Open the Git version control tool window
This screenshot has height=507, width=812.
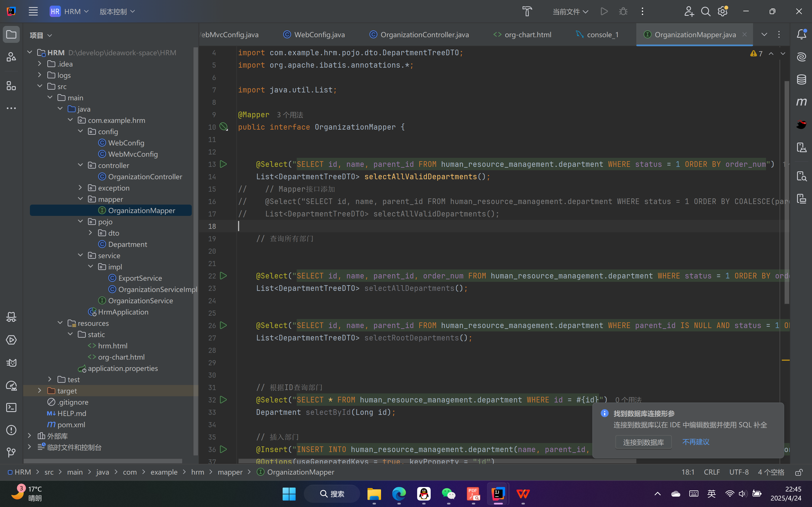click(11, 452)
